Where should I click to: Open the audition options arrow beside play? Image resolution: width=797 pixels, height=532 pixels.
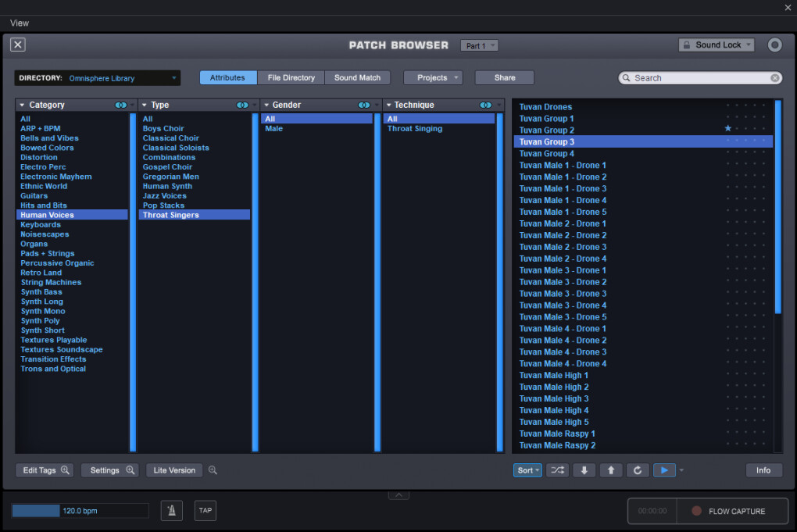click(681, 470)
